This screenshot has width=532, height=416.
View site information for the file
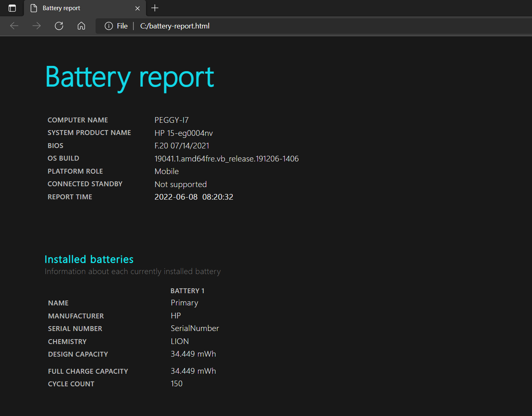(109, 26)
